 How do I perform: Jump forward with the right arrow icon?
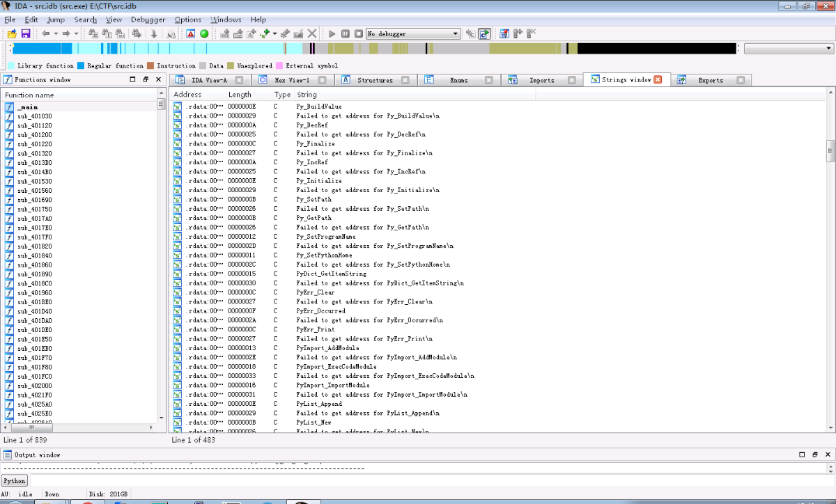point(66,33)
